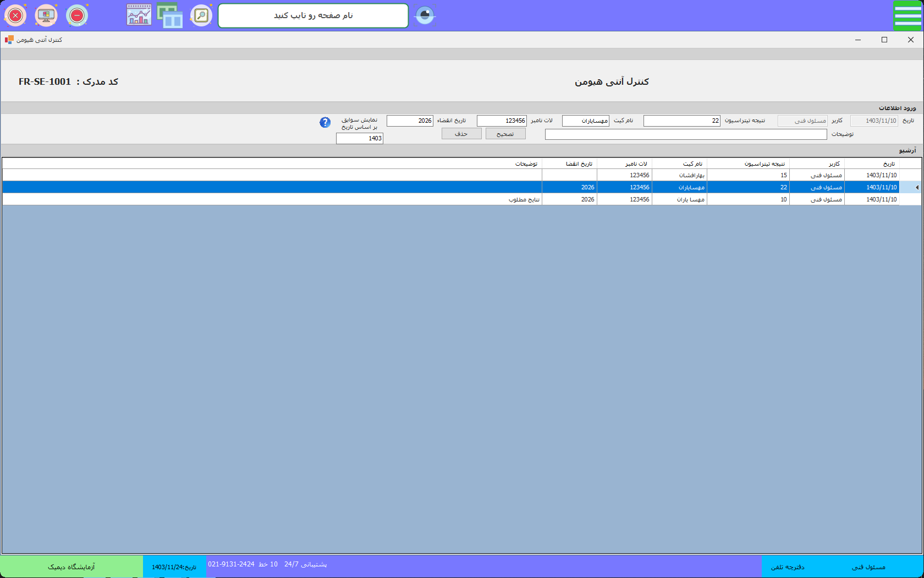Click the page name search field
Image resolution: width=924 pixels, height=578 pixels.
(313, 15)
